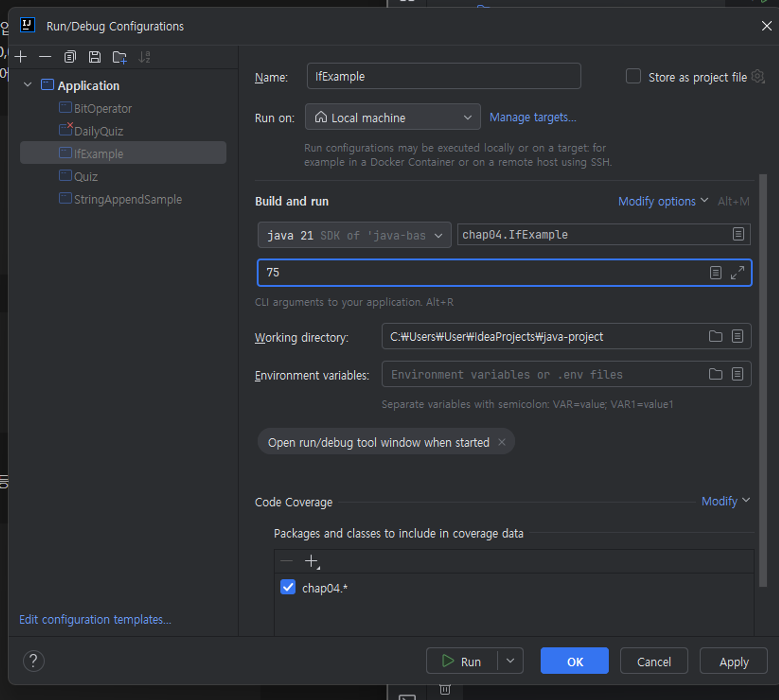This screenshot has height=700, width=779.
Task: Expand the program arguments field editor
Action: (x=737, y=273)
